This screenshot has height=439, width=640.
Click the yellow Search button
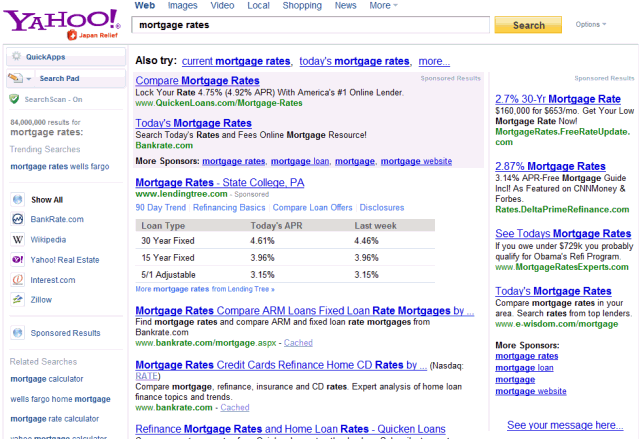tap(528, 25)
